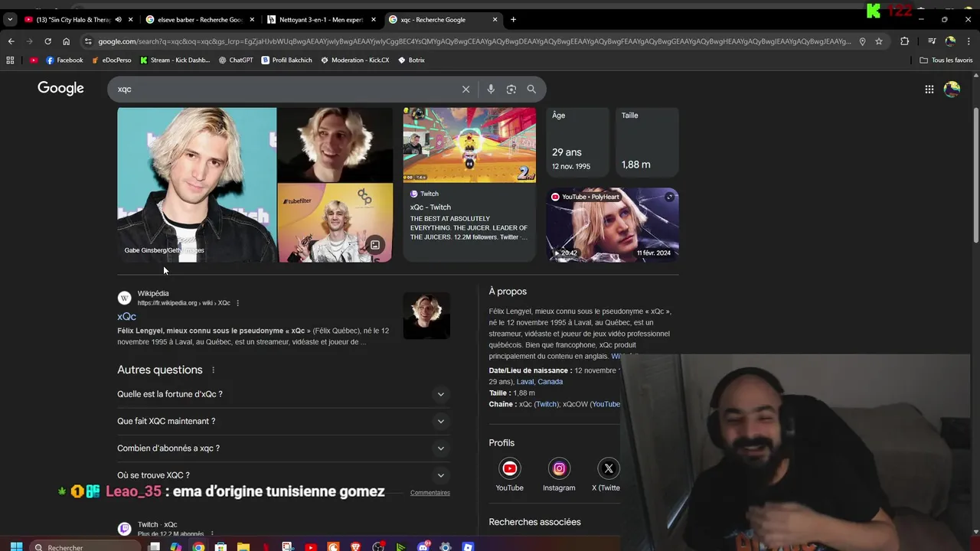980x551 pixels.
Task: Open the tab search dropdown arrow
Action: [10, 19]
